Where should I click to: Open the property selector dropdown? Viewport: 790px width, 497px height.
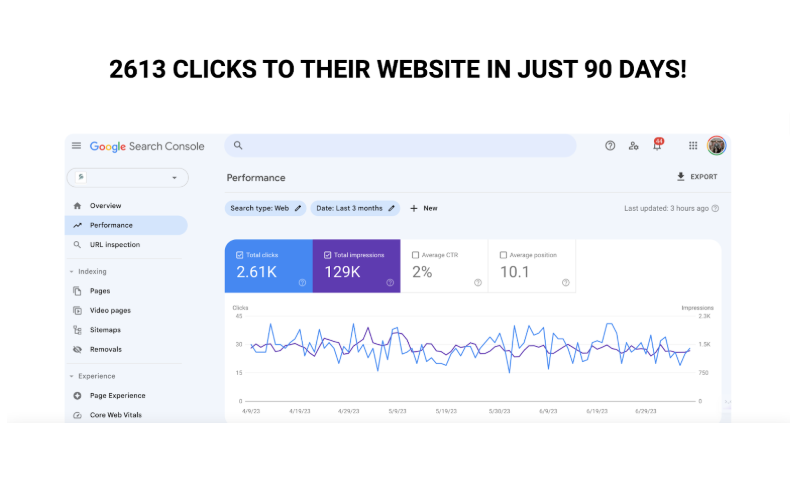tap(127, 178)
